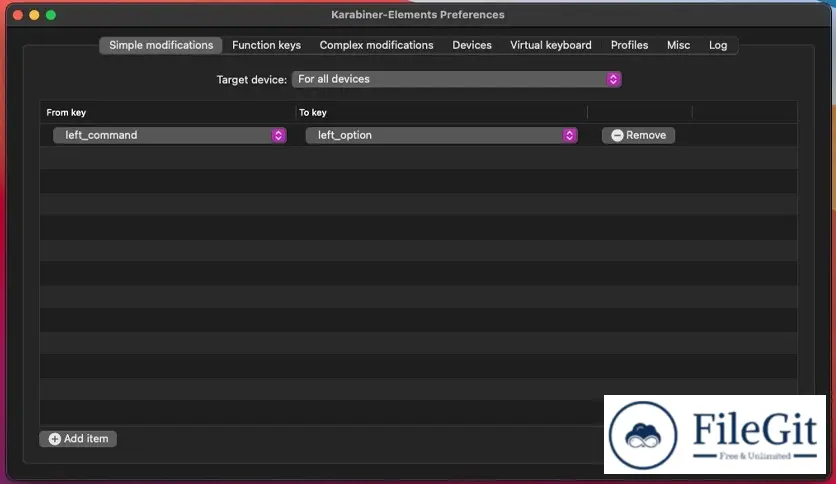The width and height of the screenshot is (836, 484).
Task: Close the Karabiner-Elements Preferences window
Action: click(x=18, y=15)
